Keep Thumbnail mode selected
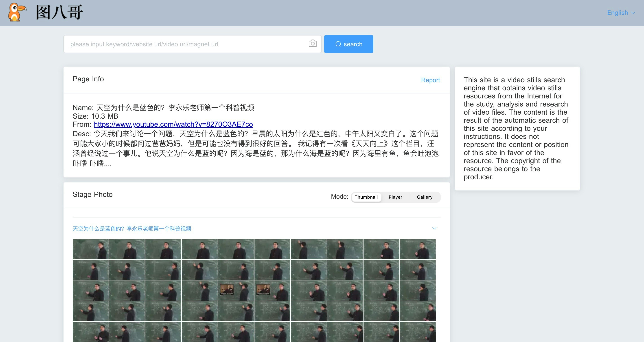This screenshot has width=644, height=342. click(x=366, y=197)
